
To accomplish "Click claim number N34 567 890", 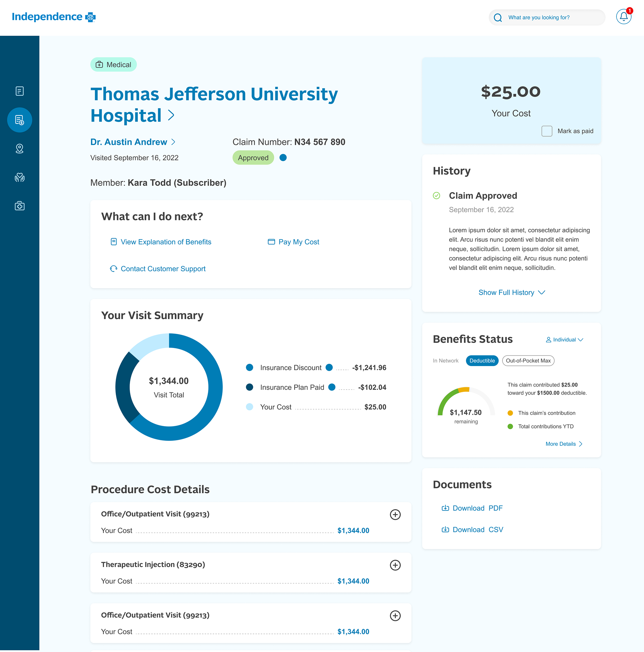I will pyautogui.click(x=319, y=142).
